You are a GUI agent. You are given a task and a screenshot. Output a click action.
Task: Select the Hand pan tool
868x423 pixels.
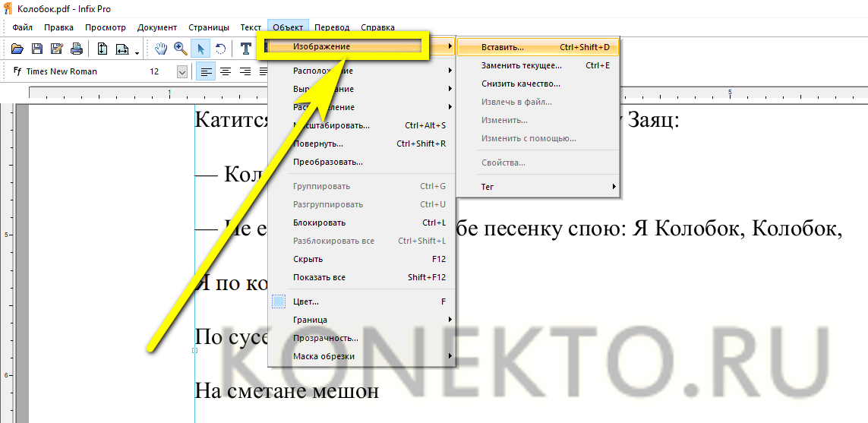(160, 49)
